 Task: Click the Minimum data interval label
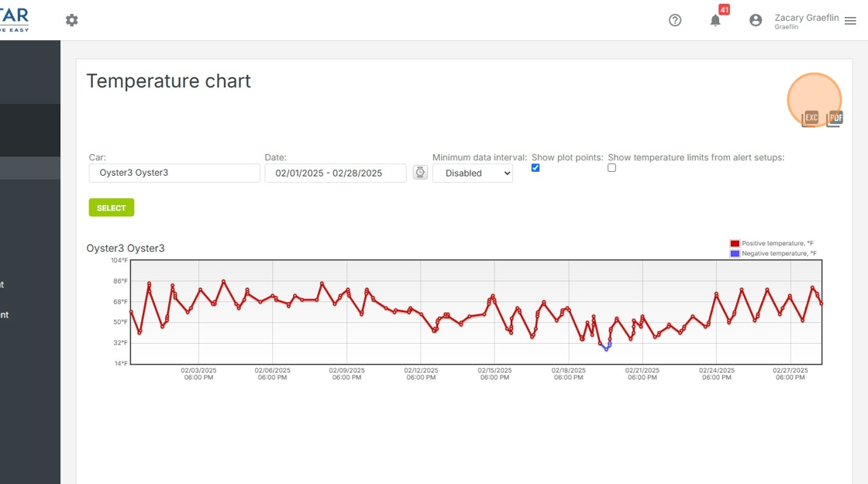tap(480, 158)
